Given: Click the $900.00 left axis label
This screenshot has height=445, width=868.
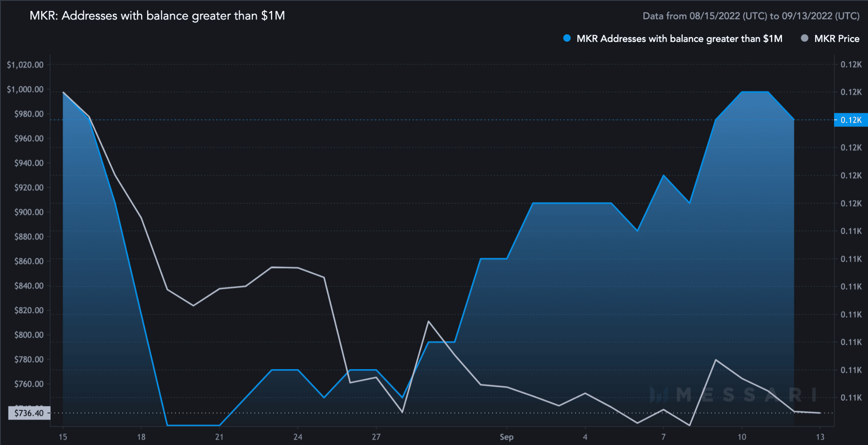Looking at the screenshot, I should [29, 212].
